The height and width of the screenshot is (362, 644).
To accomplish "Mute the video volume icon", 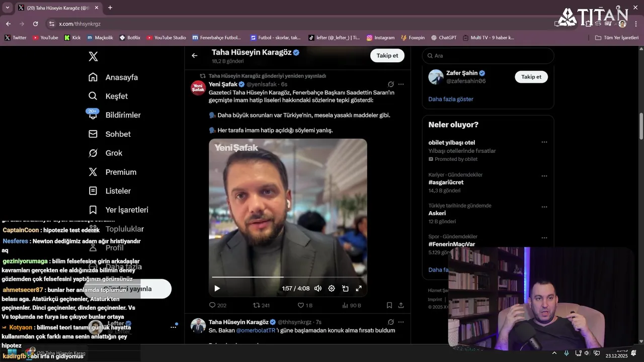I will [x=318, y=288].
